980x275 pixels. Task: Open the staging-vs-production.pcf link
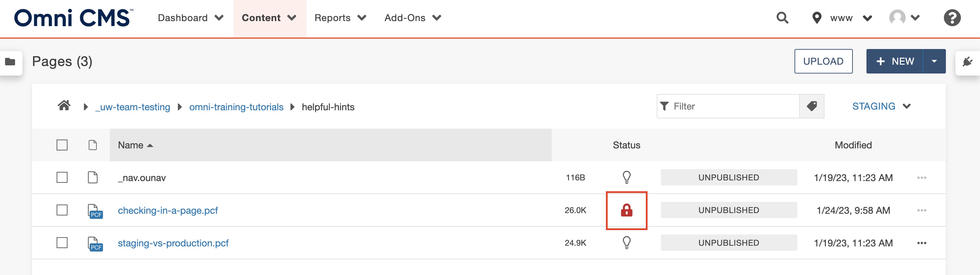click(x=173, y=243)
